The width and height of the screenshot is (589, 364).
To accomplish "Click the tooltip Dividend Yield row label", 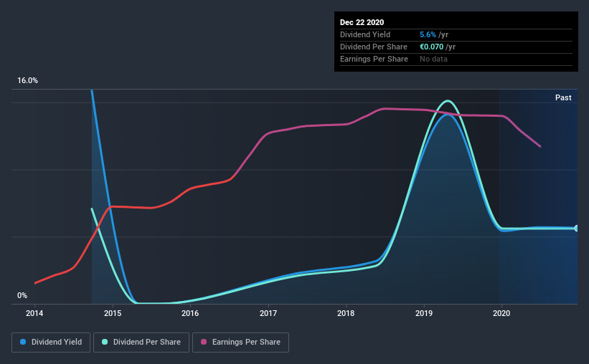I will (365, 34).
